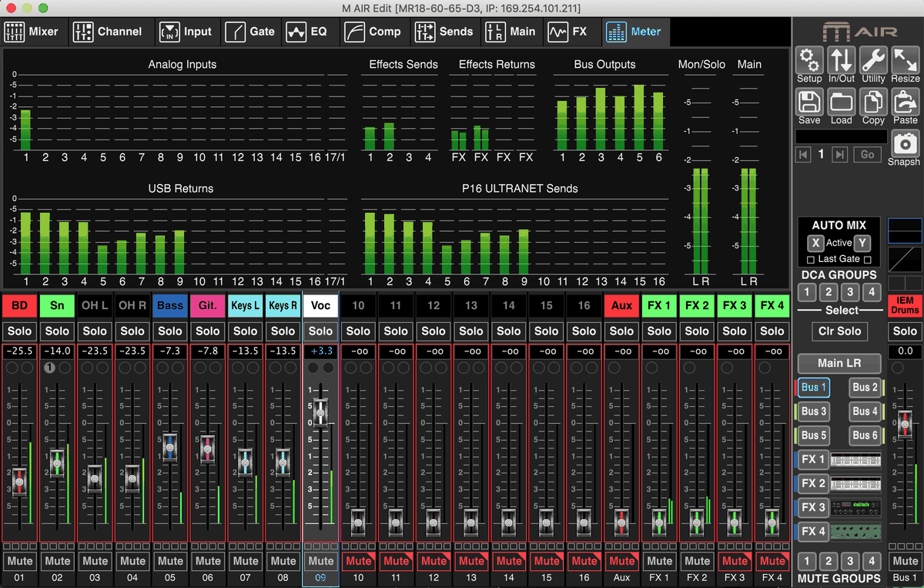Solo the BD channel
The width and height of the screenshot is (924, 588).
pyautogui.click(x=19, y=331)
